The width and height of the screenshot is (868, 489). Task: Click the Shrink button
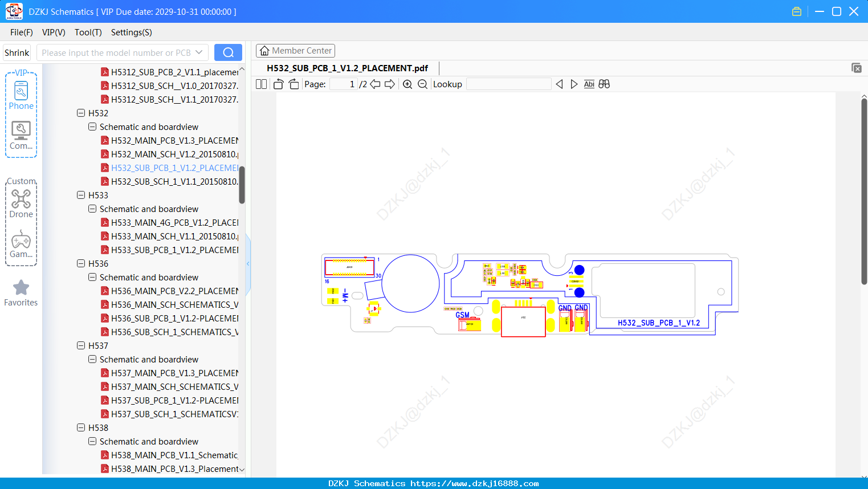click(17, 52)
